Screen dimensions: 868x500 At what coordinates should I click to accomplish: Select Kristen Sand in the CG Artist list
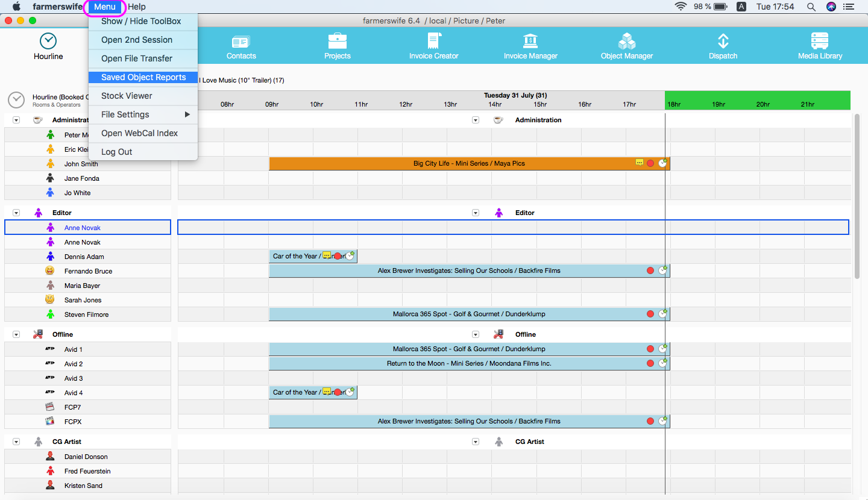[83, 486]
